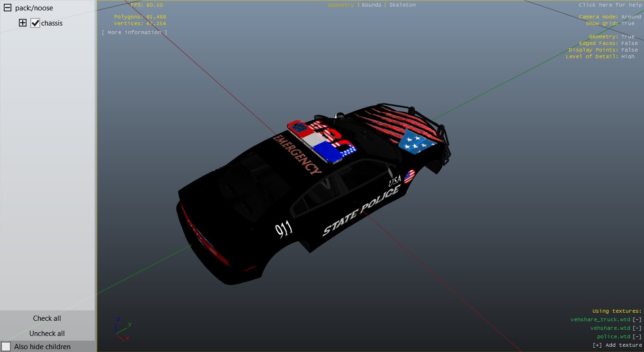
Task: Remove police.wtd using its minus icon
Action: click(x=637, y=336)
